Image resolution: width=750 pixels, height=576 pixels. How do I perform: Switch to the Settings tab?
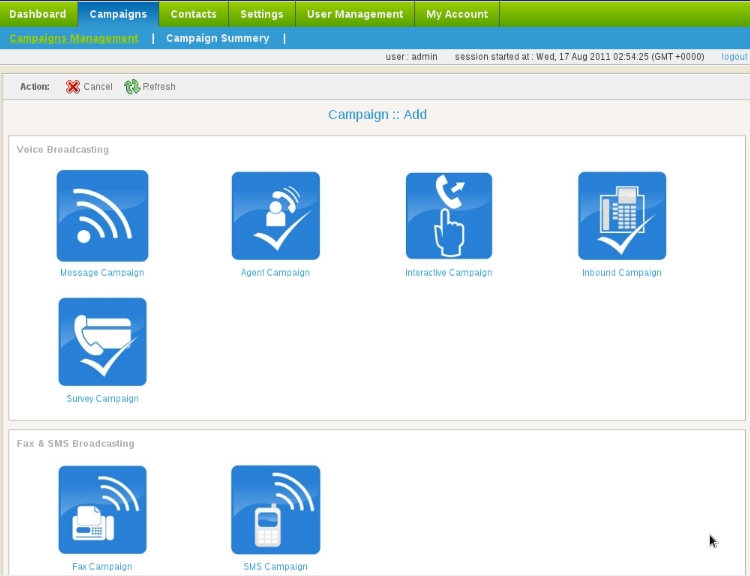click(262, 14)
